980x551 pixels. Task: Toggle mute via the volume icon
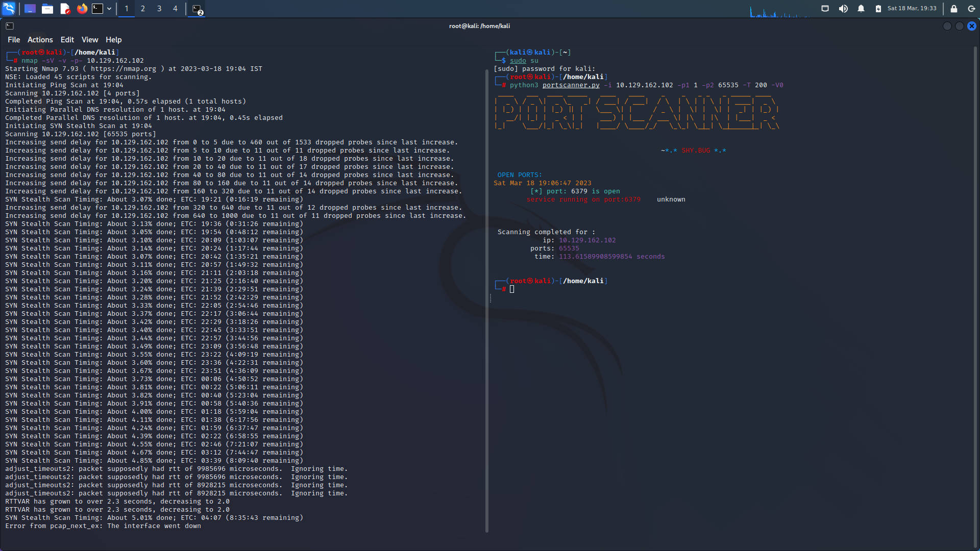coord(844,9)
